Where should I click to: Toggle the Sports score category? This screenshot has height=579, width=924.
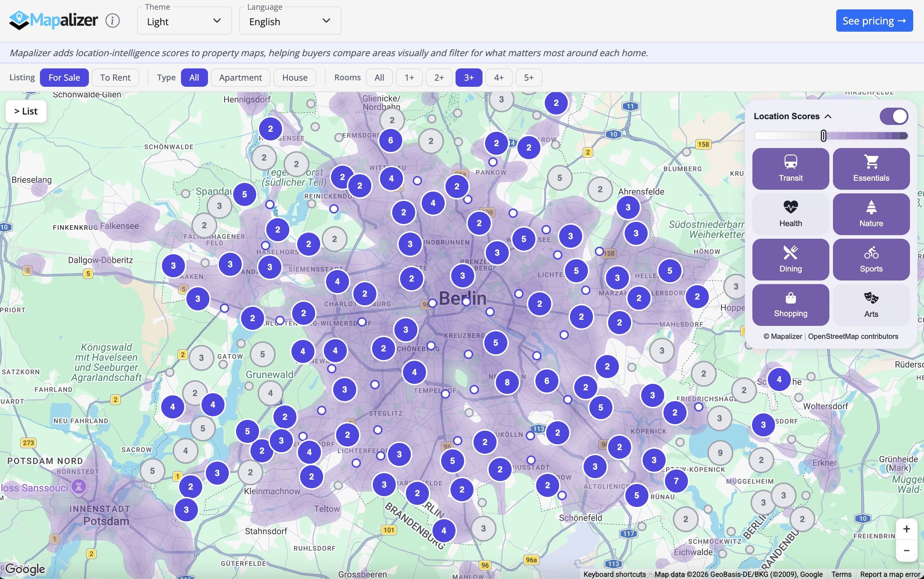click(x=871, y=260)
